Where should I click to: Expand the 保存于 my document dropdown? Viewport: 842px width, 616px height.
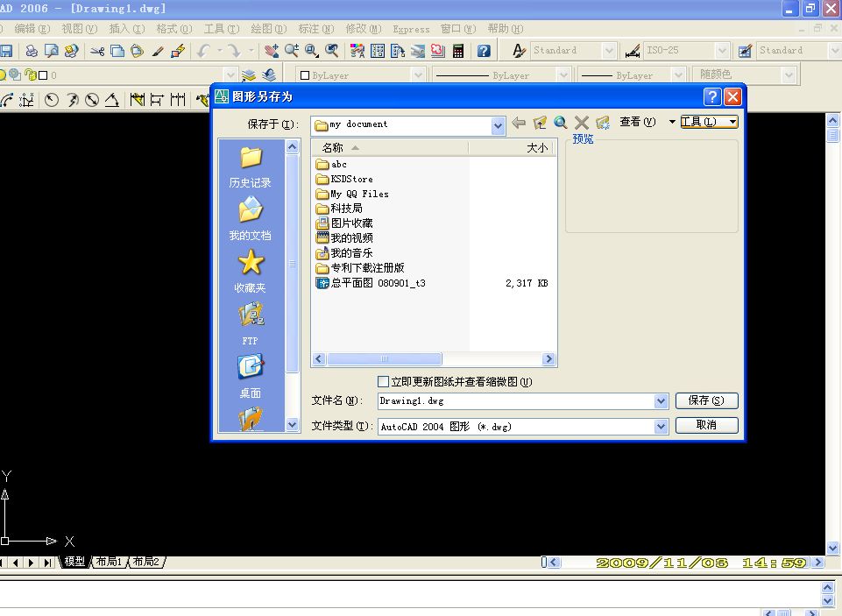498,126
